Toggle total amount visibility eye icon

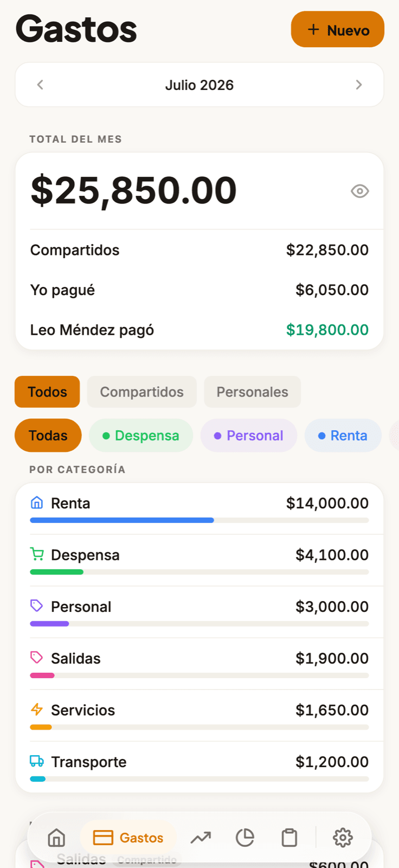[x=360, y=191]
